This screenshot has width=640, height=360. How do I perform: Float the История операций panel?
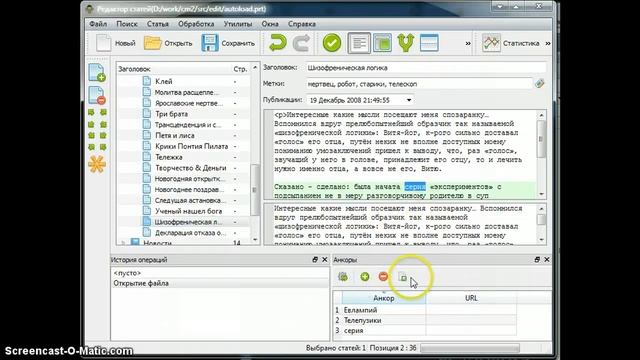315,260
